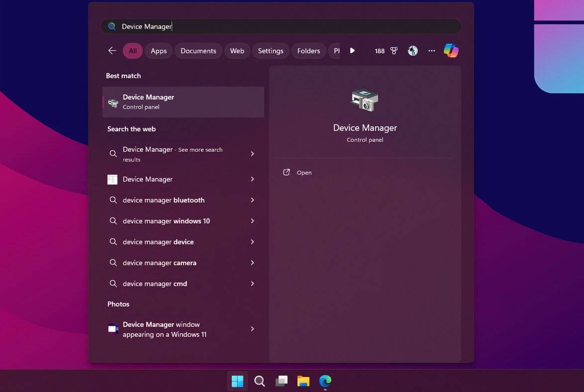The image size is (584, 392).
Task: Click the 'Best match' section heading
Action: 123,76
